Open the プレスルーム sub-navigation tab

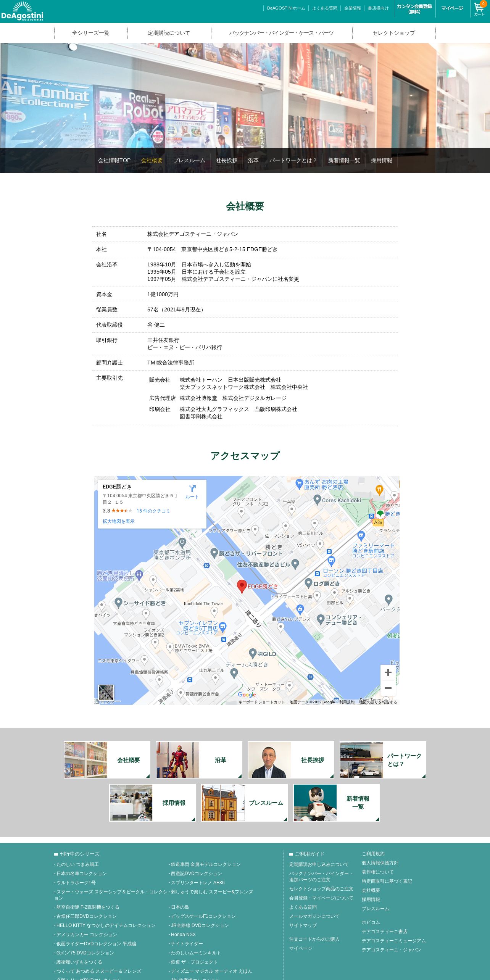(x=189, y=160)
